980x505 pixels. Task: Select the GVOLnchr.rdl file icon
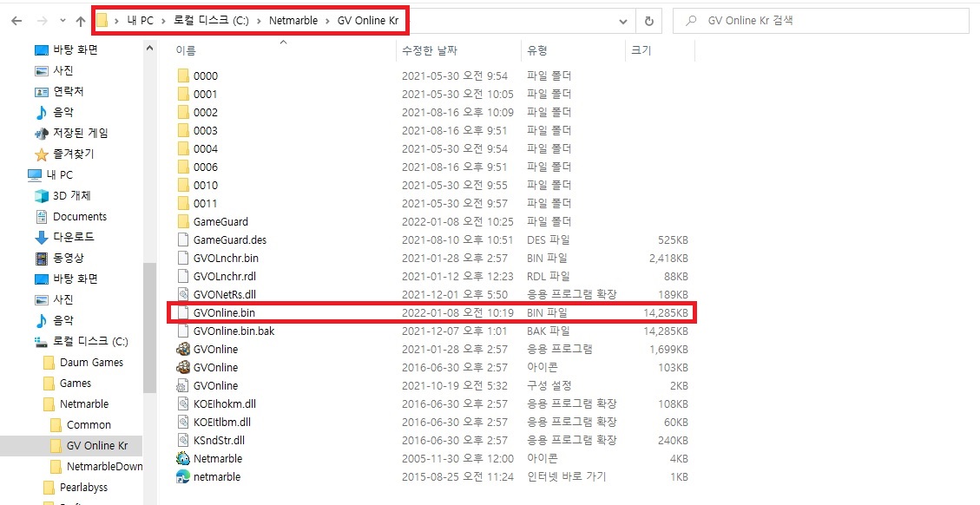pyautogui.click(x=183, y=276)
